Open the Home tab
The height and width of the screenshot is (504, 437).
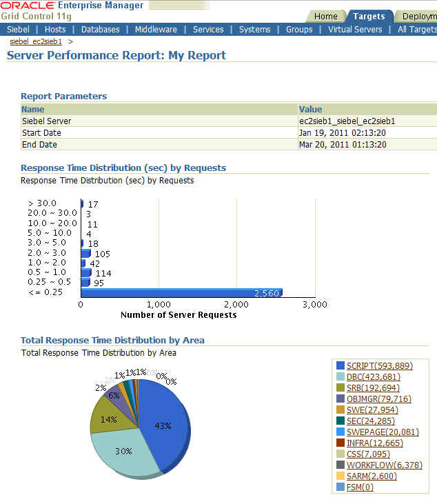pos(325,17)
